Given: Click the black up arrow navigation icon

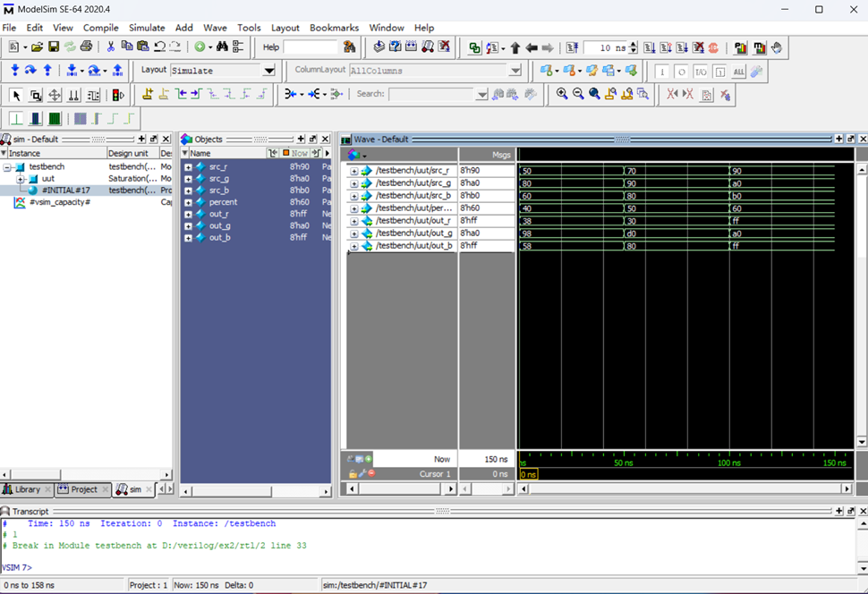Looking at the screenshot, I should click(515, 48).
